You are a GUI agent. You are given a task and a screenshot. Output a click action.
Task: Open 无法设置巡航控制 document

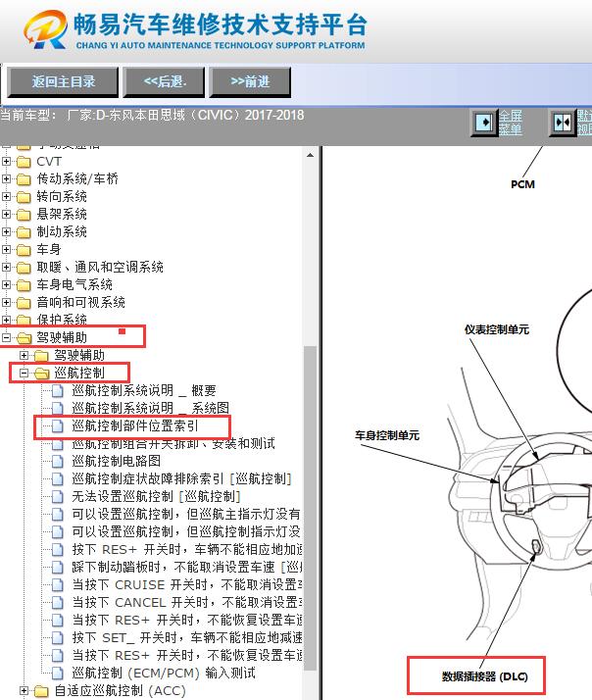click(156, 496)
